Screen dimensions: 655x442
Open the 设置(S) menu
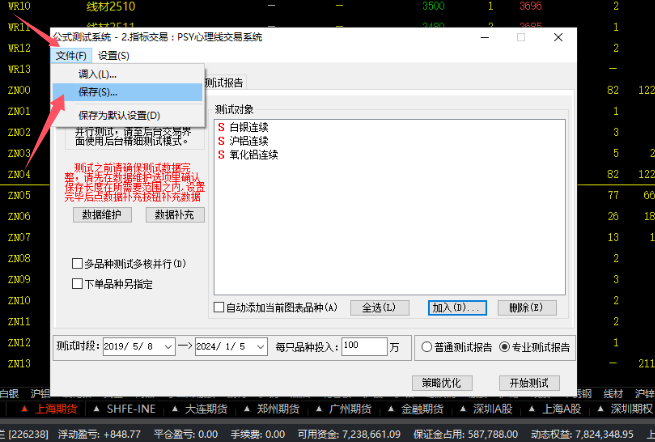tap(114, 56)
